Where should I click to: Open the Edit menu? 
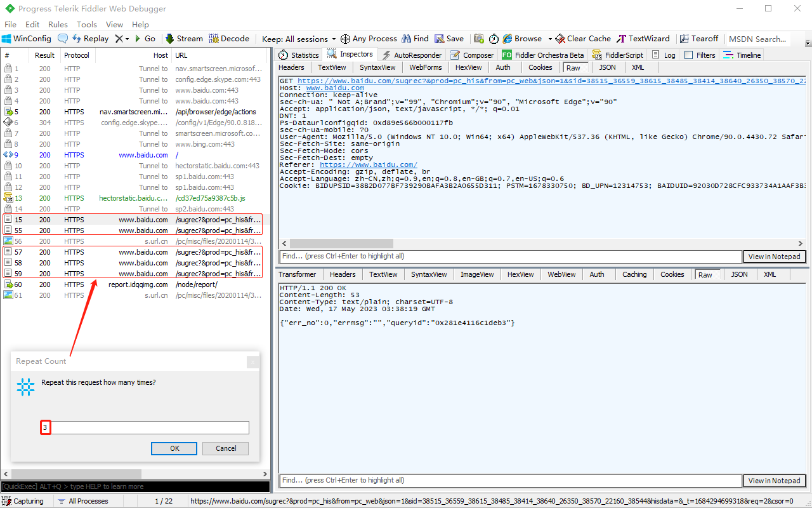(32, 24)
